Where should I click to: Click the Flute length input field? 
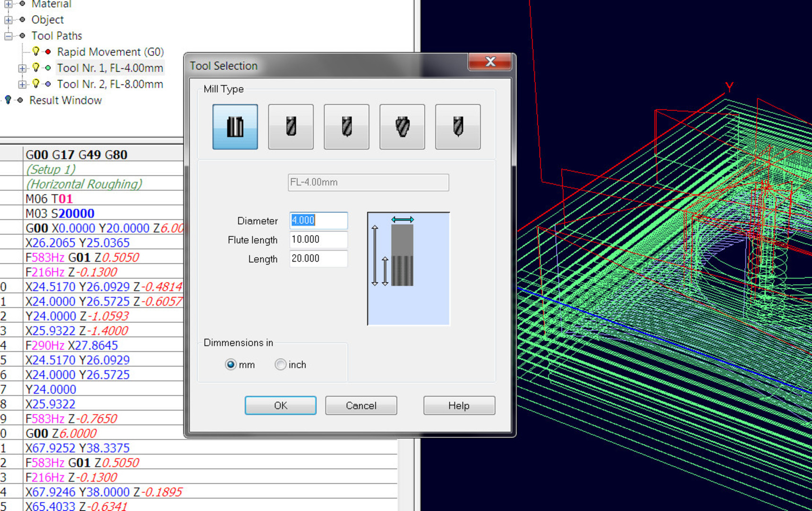coord(318,239)
